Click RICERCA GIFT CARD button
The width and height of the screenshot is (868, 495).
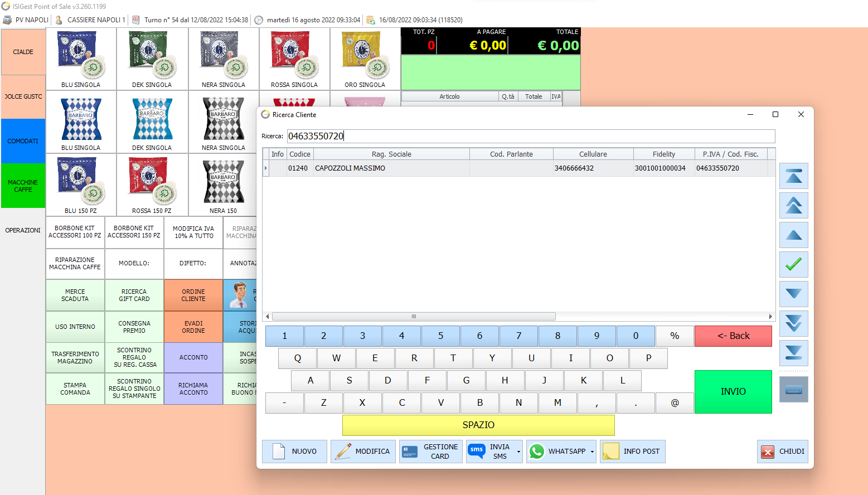point(134,295)
